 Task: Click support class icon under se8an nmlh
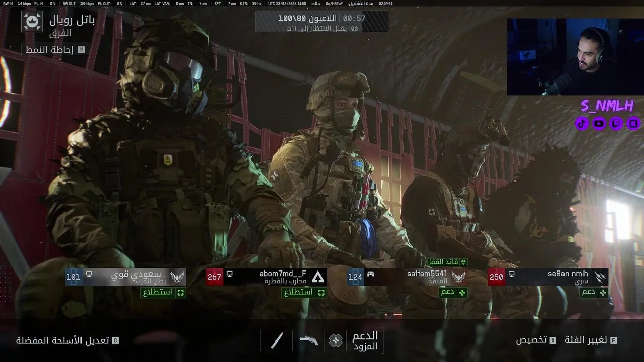click(x=603, y=292)
